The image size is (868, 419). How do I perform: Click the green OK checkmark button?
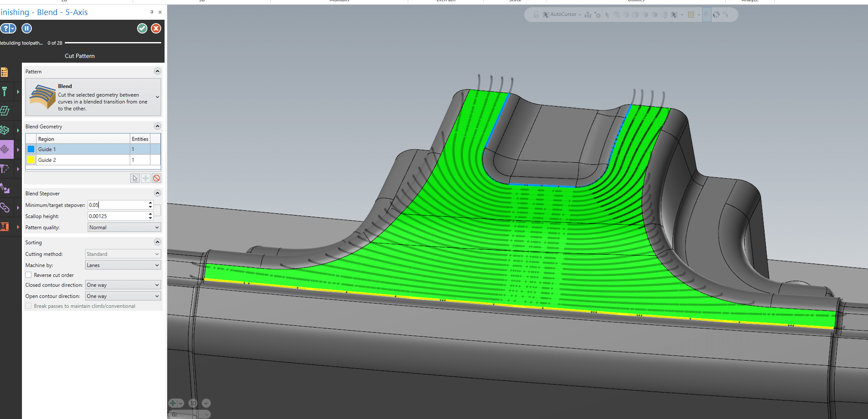pos(142,28)
